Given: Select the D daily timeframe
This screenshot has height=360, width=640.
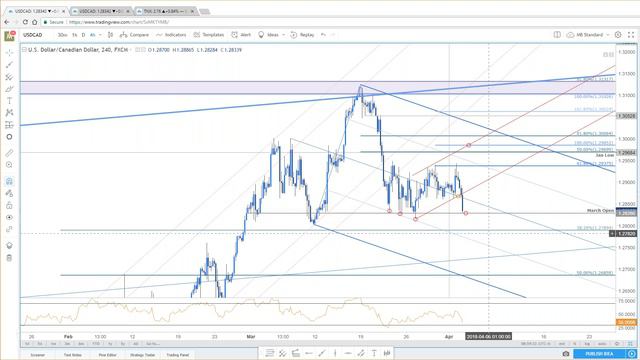Looking at the screenshot, I should [83, 35].
